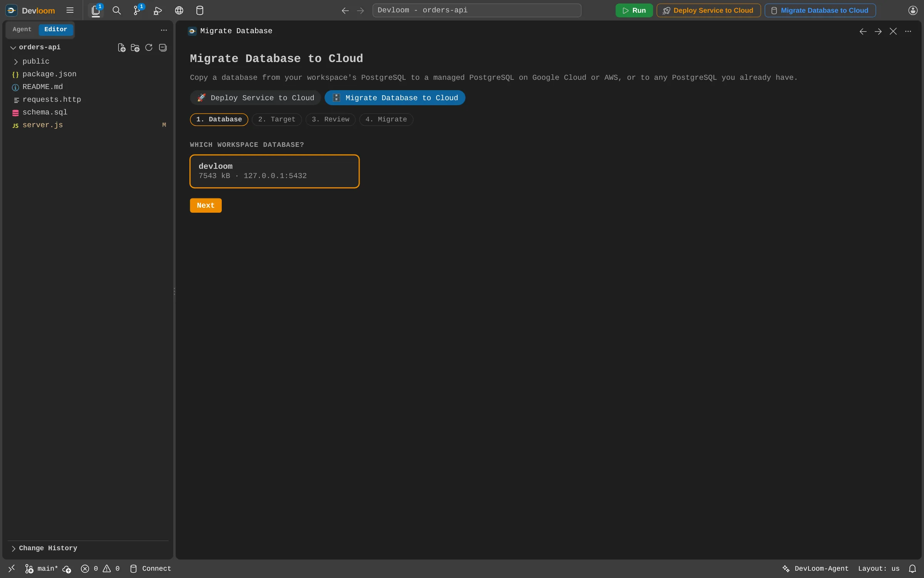
Task: Expand the public folder
Action: (x=16, y=61)
